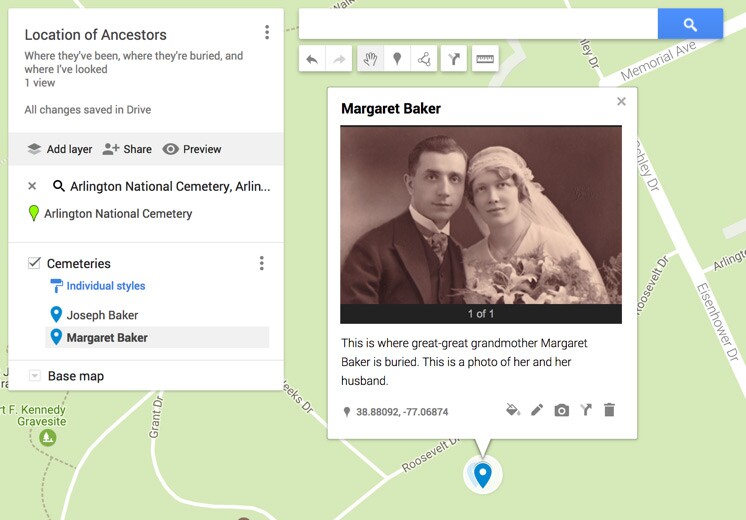Click into the map search input field
Viewport: 746px width, 520px height.
pos(478,24)
